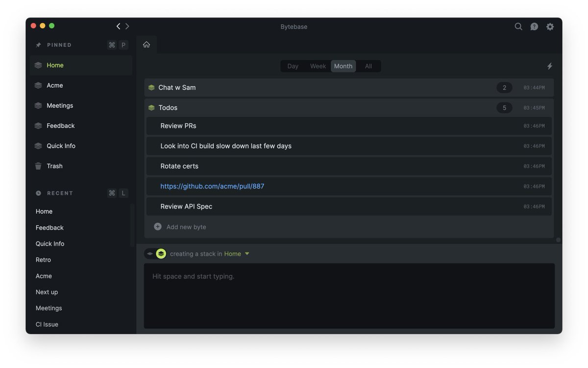Viewport: 588px width, 368px height.
Task: Open Acme in Recent list
Action: click(x=44, y=276)
